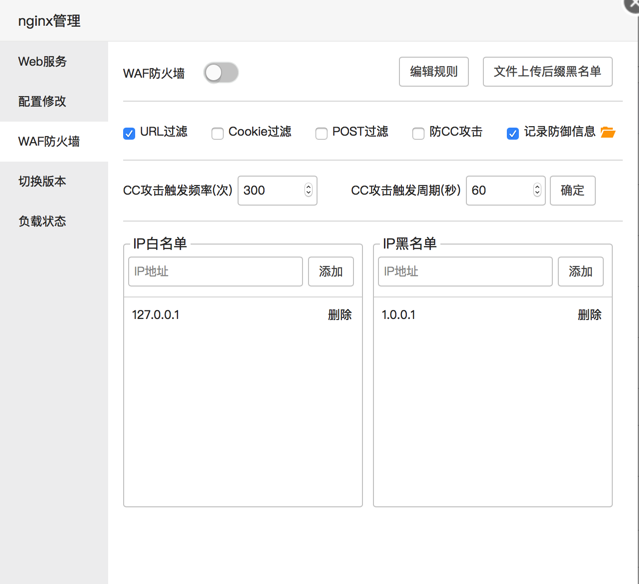This screenshot has height=584, width=639.
Task: Click the CC攻击触发频率 spinner arrows
Action: click(x=308, y=190)
